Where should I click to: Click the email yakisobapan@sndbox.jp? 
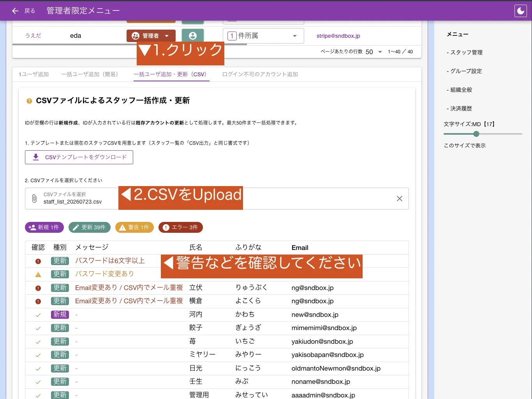tap(328, 355)
